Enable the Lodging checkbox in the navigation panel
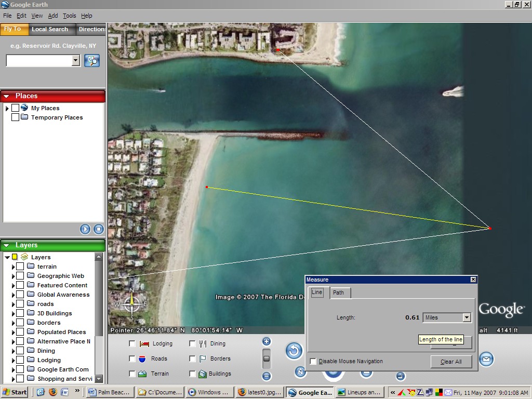This screenshot has width=532, height=399. coord(132,344)
